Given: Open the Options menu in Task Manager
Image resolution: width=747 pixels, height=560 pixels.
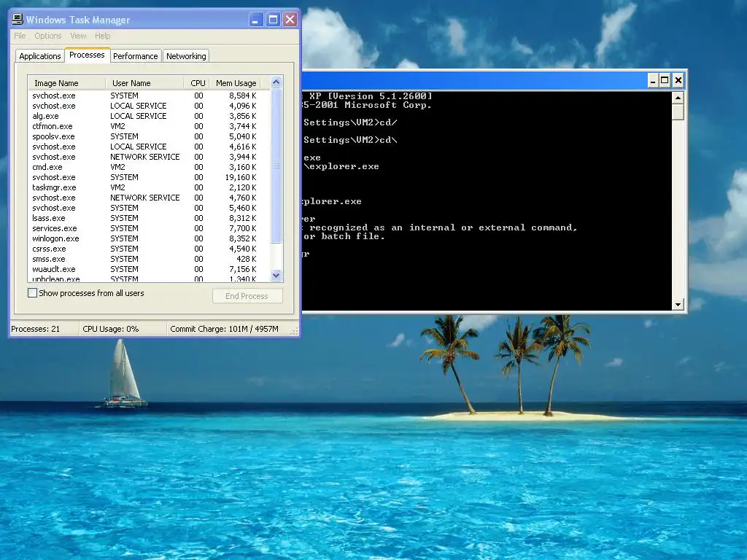Looking at the screenshot, I should pyautogui.click(x=47, y=36).
